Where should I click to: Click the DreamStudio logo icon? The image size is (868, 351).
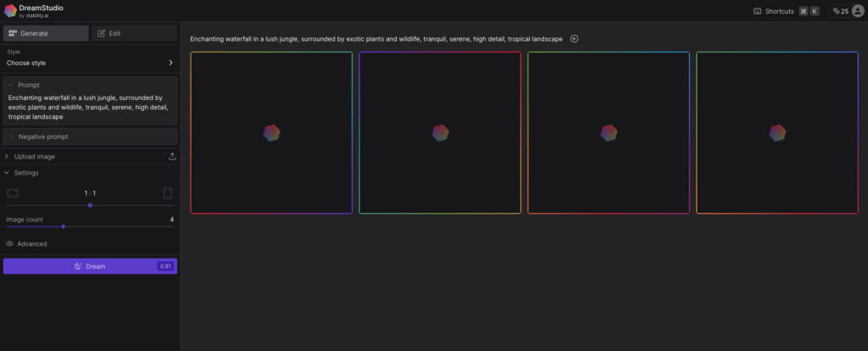[x=10, y=10]
